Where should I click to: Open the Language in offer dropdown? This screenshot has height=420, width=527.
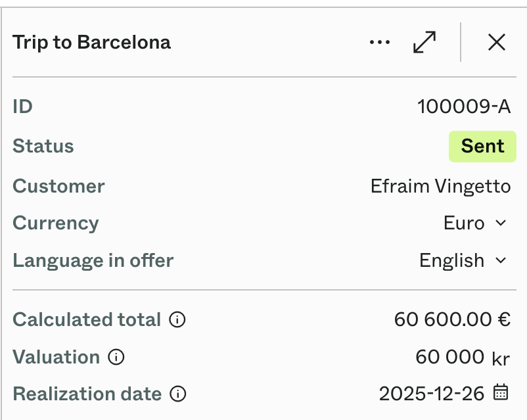[464, 260]
